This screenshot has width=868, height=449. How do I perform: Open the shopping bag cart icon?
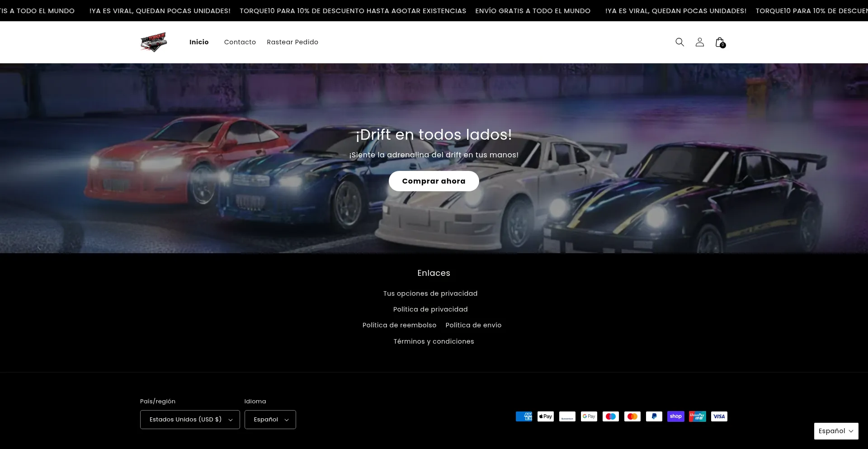pyautogui.click(x=720, y=42)
